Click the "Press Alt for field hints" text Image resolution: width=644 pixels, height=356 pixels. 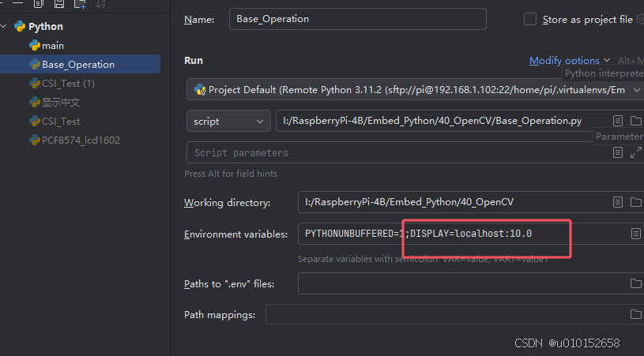tap(231, 174)
